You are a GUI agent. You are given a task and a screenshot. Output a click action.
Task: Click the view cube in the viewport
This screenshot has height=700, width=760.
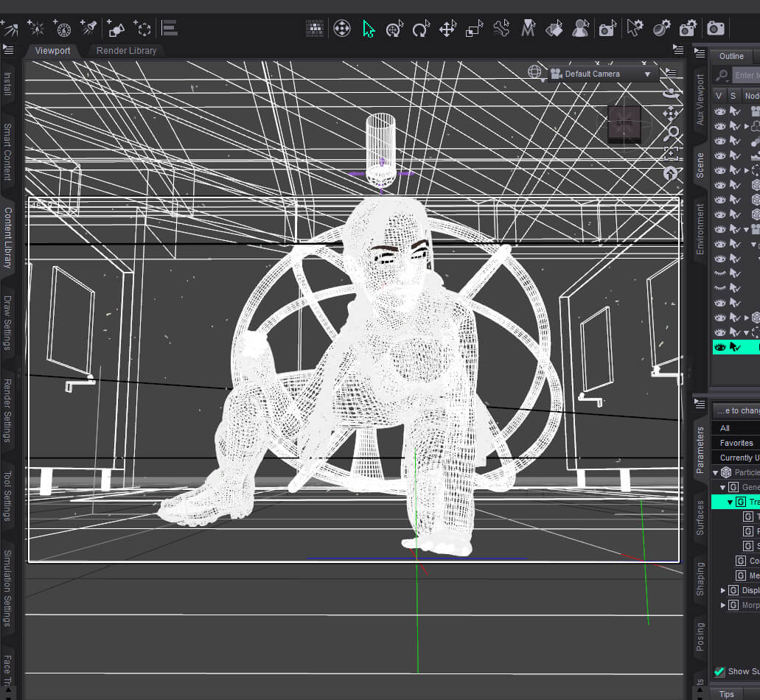coord(624,125)
